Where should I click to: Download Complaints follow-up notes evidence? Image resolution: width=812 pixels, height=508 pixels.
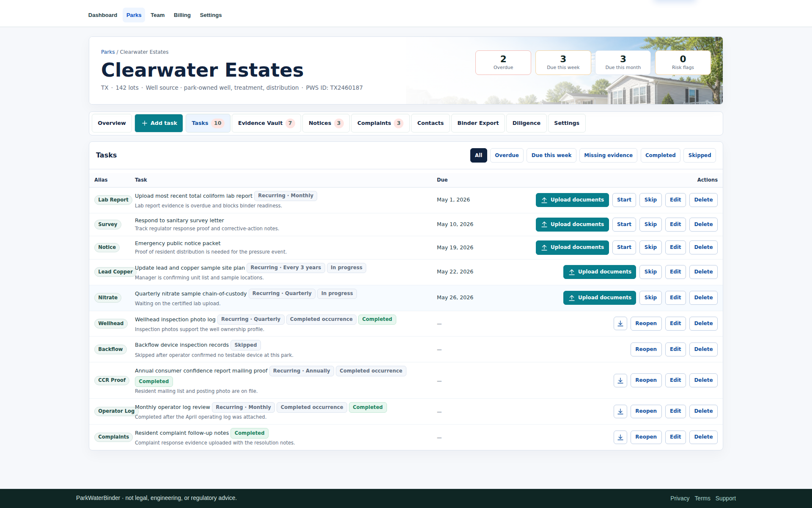coord(620,437)
